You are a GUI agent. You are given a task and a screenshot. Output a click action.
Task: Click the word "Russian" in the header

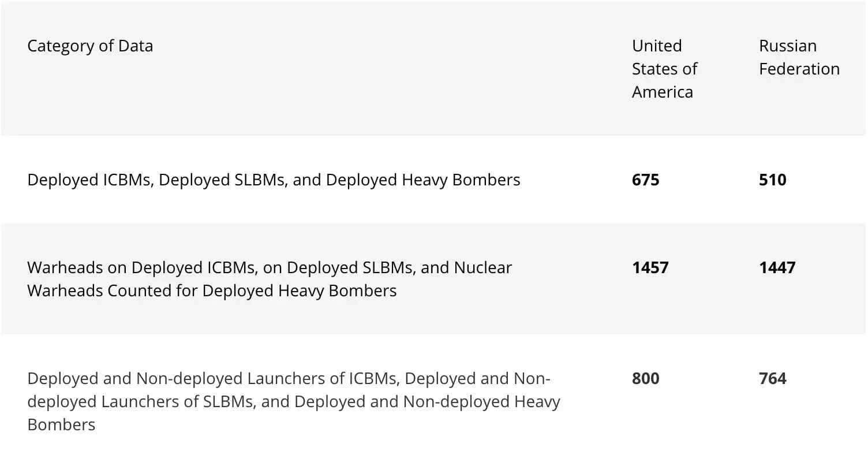787,46
